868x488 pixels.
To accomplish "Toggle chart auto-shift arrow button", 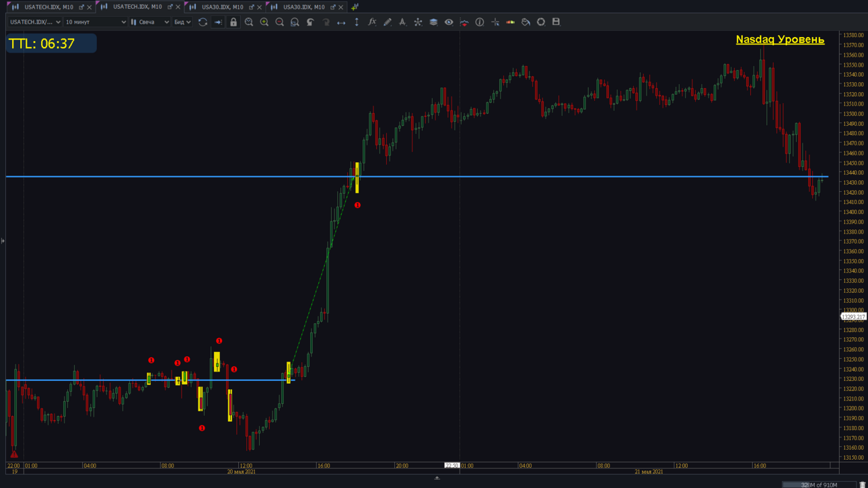I will pyautogui.click(x=218, y=22).
